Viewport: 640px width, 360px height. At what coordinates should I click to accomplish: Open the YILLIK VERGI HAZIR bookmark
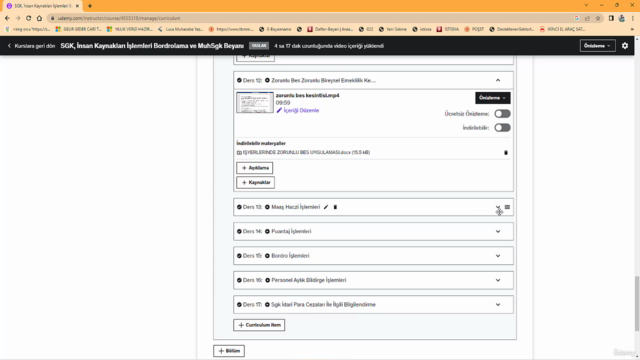pos(129,29)
